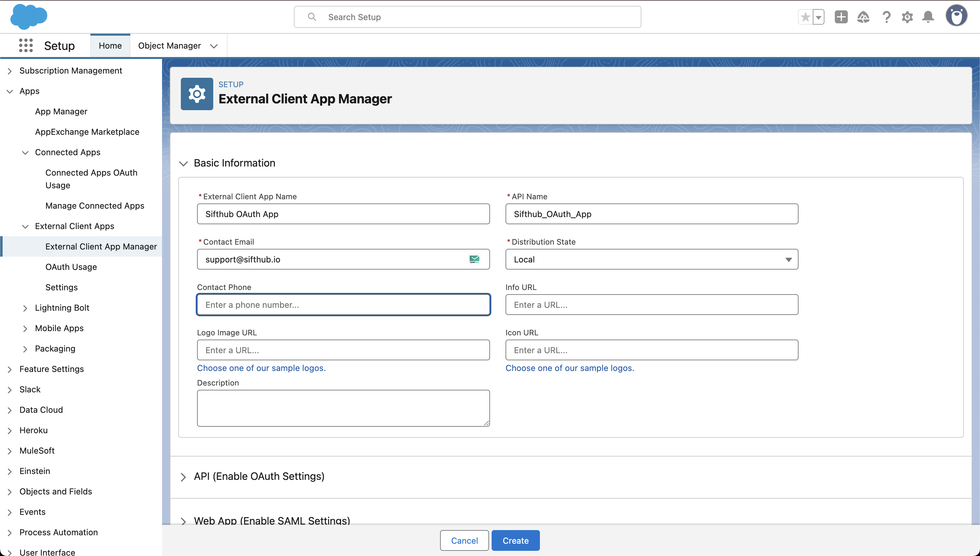Click the Cancel button
Screen dimensions: 980x556
pyautogui.click(x=464, y=540)
